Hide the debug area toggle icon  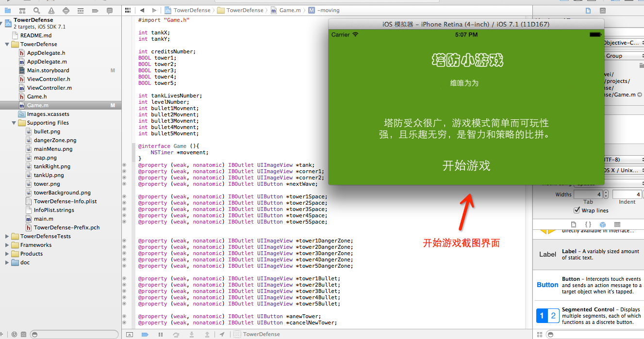click(x=130, y=334)
